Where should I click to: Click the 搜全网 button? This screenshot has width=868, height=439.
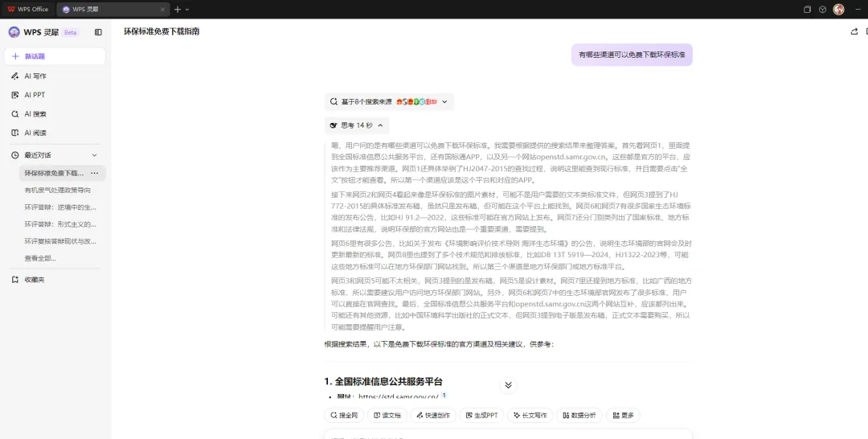[x=344, y=415]
